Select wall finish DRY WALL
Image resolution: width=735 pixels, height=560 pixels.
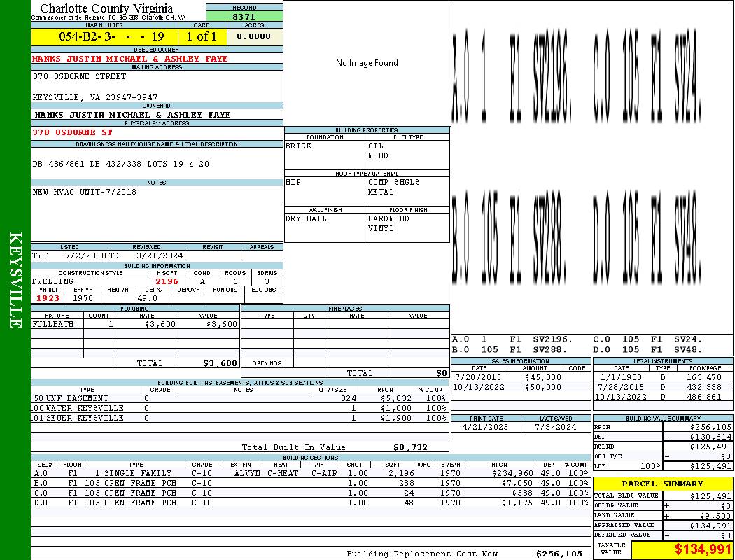[306, 218]
